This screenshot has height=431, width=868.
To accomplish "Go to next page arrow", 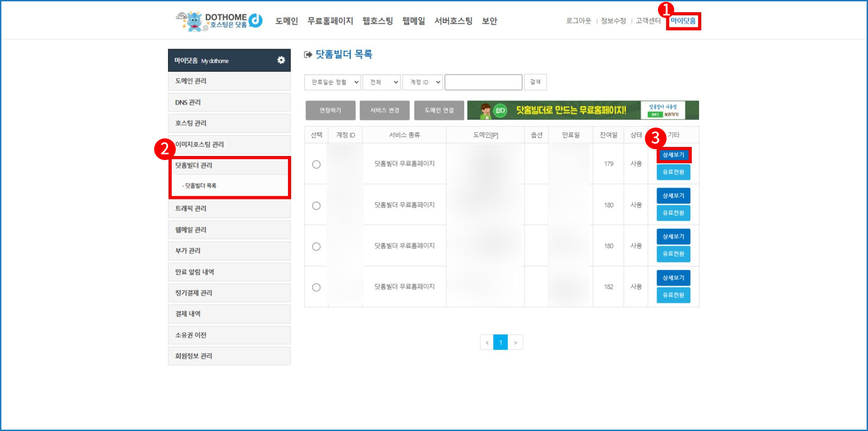I will pos(516,343).
